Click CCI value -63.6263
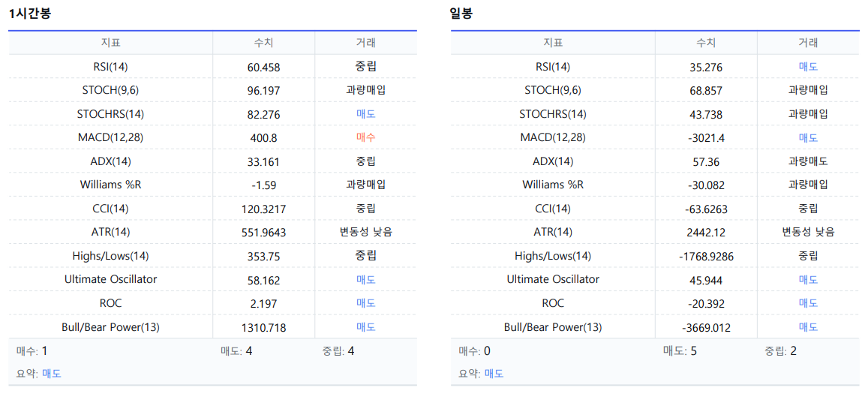 click(706, 209)
